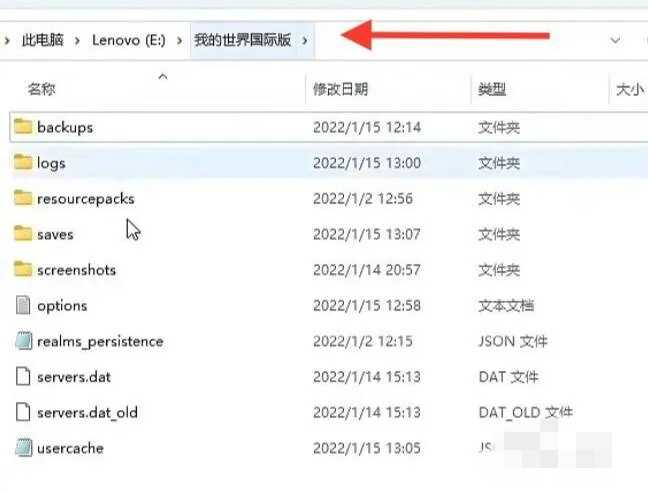Select the backups folder icon
Viewport: 648px width, 492px height.
coord(23,126)
